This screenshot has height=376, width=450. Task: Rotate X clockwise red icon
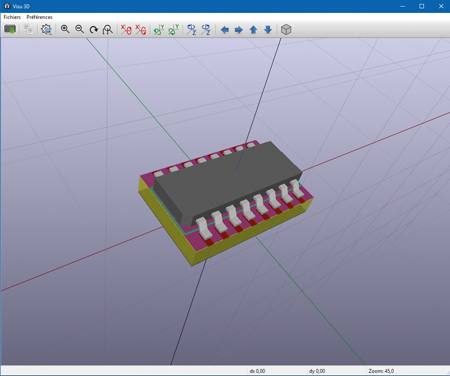tap(126, 30)
